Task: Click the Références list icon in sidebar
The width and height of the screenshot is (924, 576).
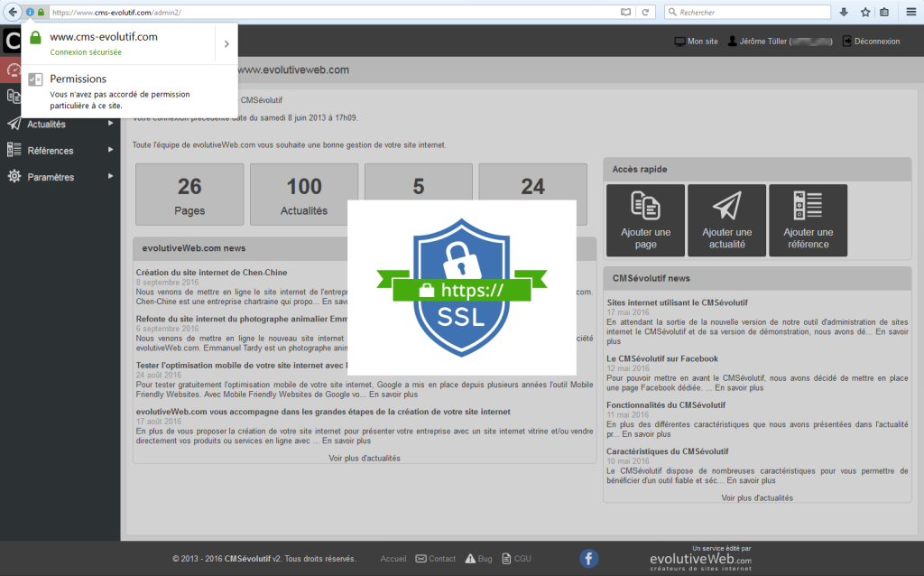Action: coord(14,150)
